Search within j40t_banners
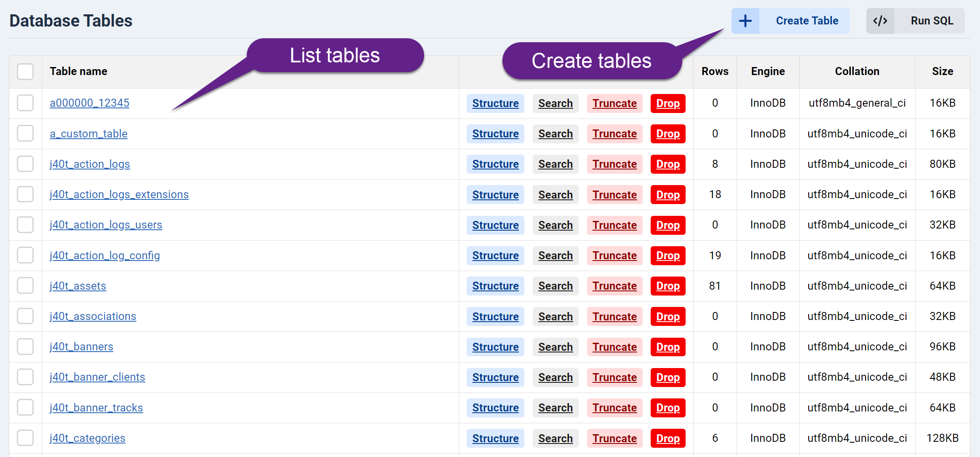Image resolution: width=980 pixels, height=457 pixels. 555,347
